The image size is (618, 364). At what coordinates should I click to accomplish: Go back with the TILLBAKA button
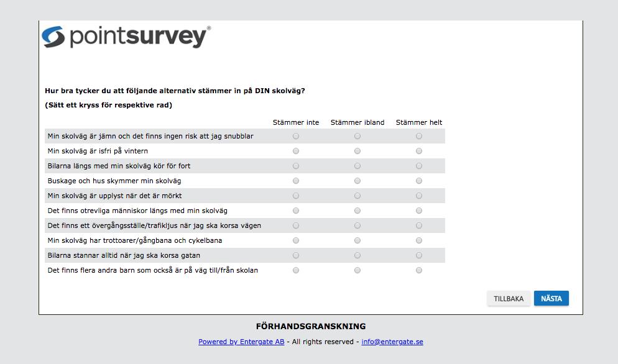[509, 299]
